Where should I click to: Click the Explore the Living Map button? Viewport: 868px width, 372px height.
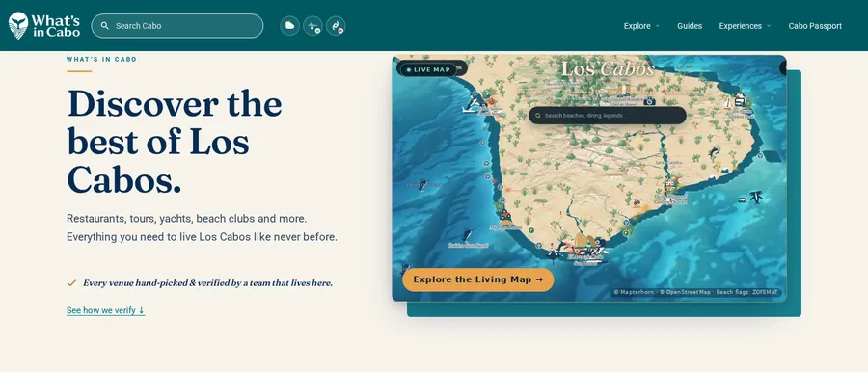coord(477,279)
